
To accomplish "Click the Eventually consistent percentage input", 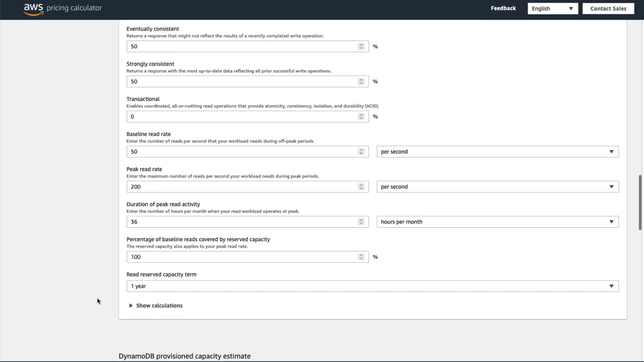I will pyautogui.click(x=241, y=47).
